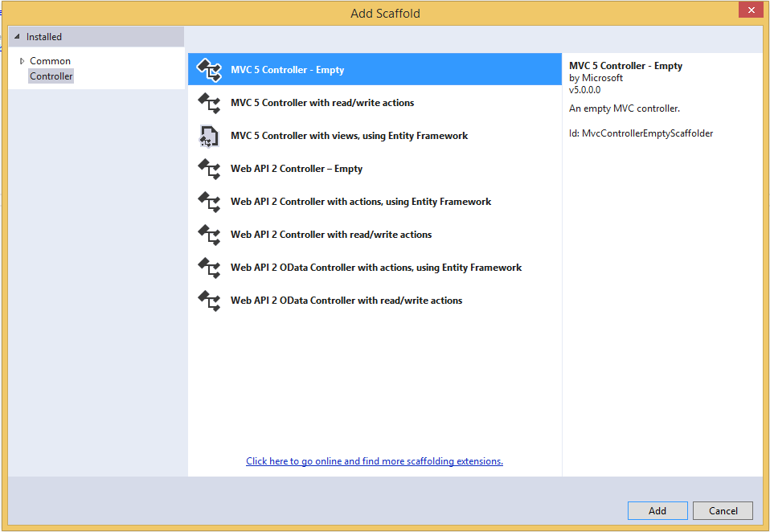Click Web API 2 OData read/write actions icon
This screenshot has width=770, height=532.
coord(209,301)
